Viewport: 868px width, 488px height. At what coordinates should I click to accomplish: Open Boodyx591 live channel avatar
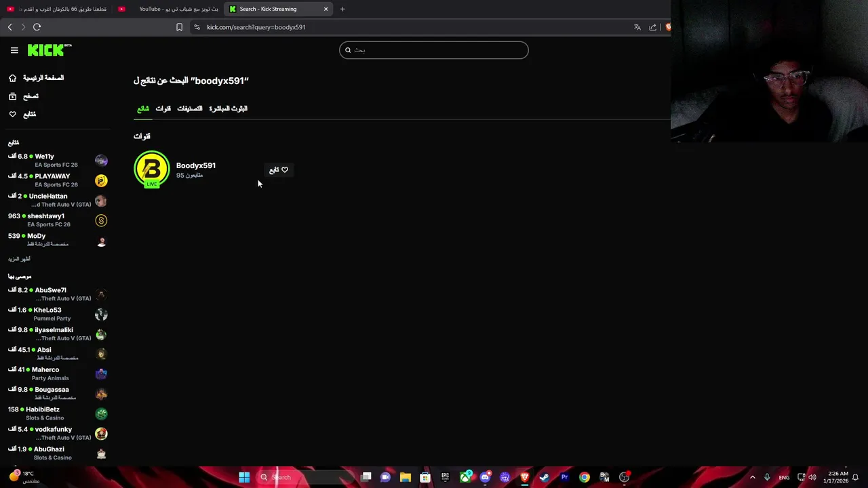click(x=152, y=169)
